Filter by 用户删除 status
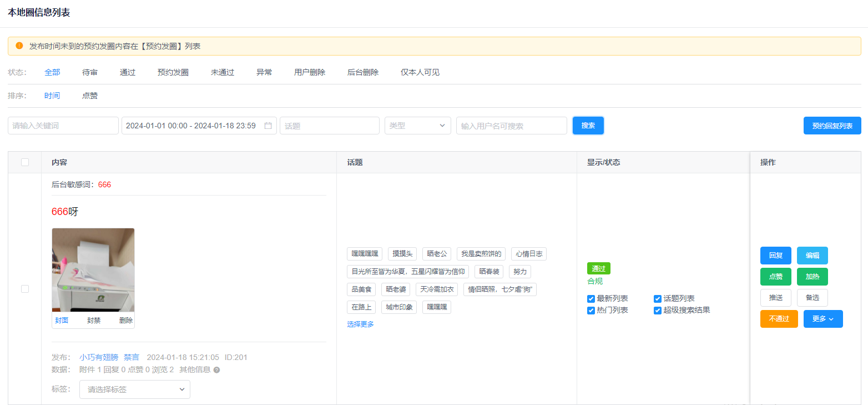 310,72
